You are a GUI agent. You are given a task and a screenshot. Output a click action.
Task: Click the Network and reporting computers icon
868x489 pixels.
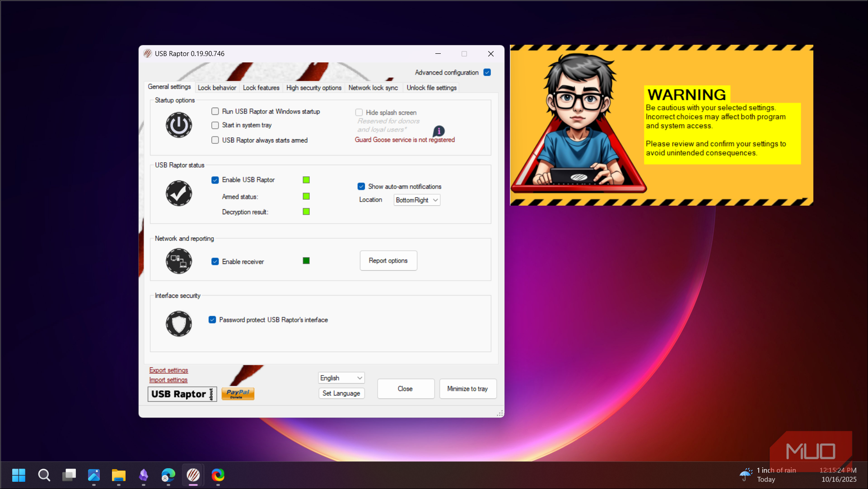click(x=179, y=261)
